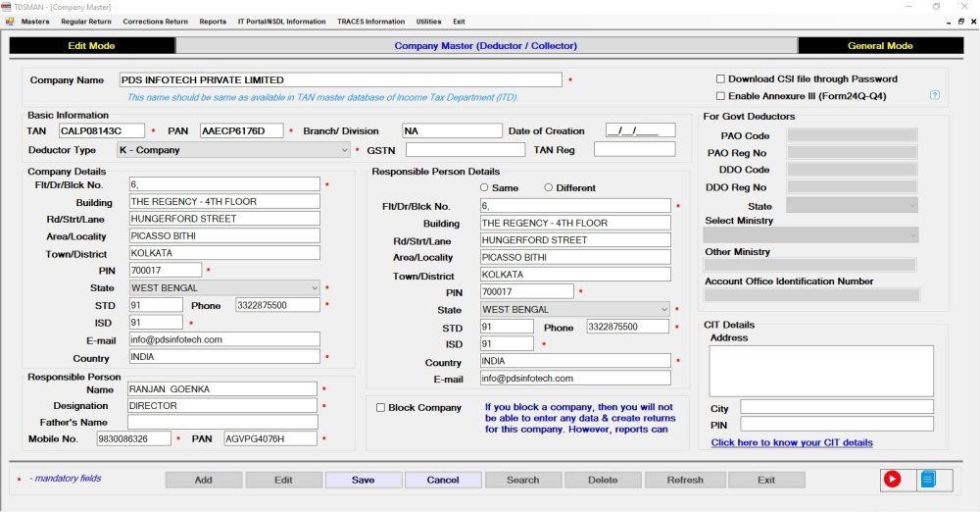The image size is (980, 512).
Task: Click the Exit menu item
Action: coord(459,22)
